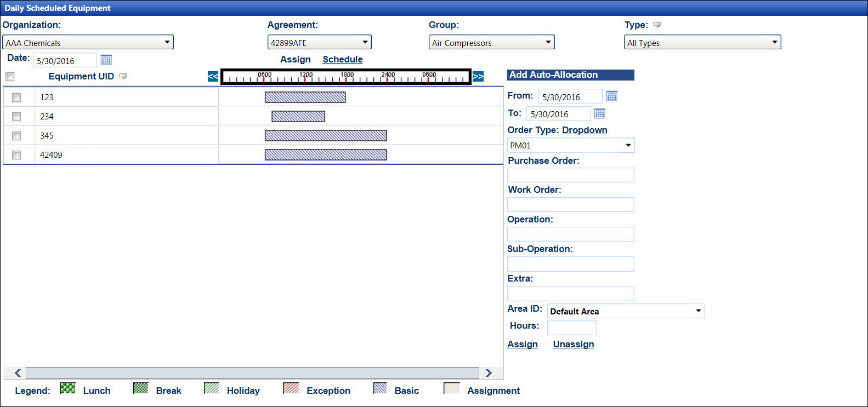Select the Assign tab above the timeline
868x407 pixels.
(295, 59)
